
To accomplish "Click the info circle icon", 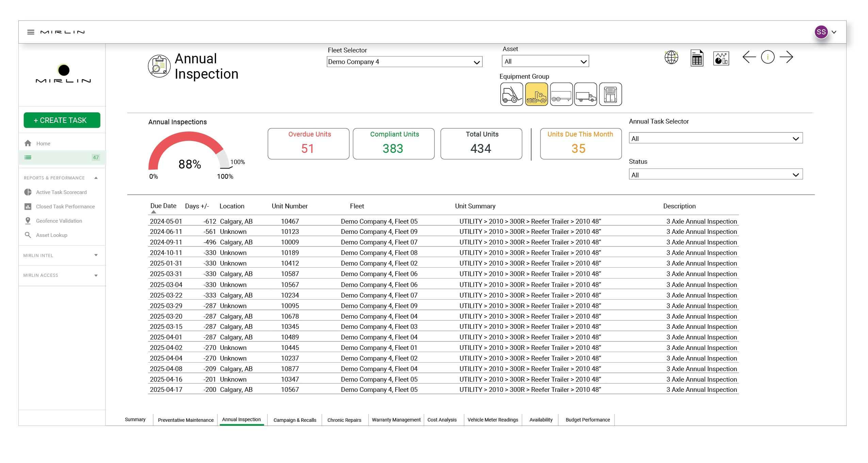I will pyautogui.click(x=767, y=57).
